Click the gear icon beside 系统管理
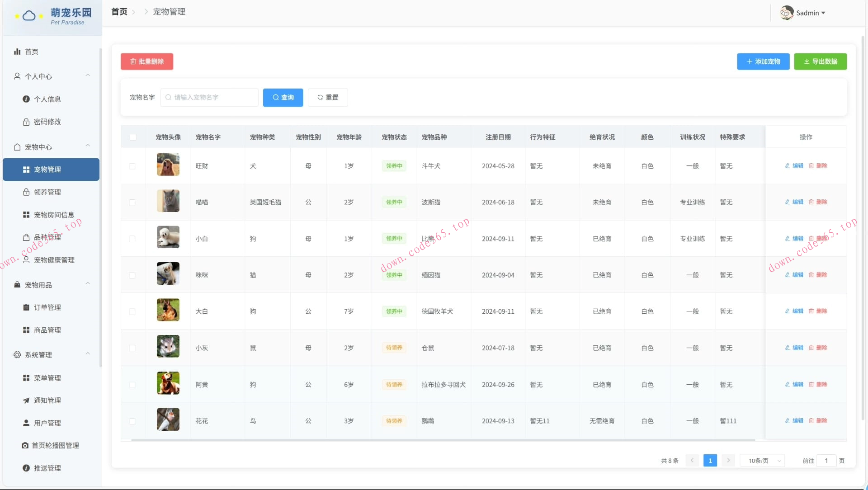The height and width of the screenshot is (490, 868). [17, 355]
